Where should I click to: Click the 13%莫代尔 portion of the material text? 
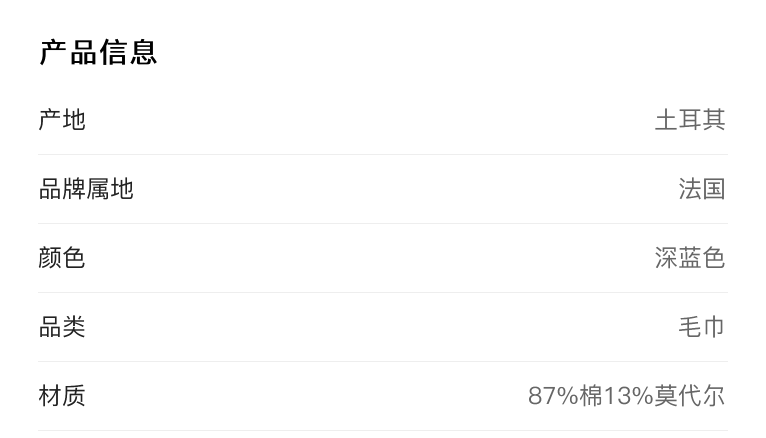[664, 396]
